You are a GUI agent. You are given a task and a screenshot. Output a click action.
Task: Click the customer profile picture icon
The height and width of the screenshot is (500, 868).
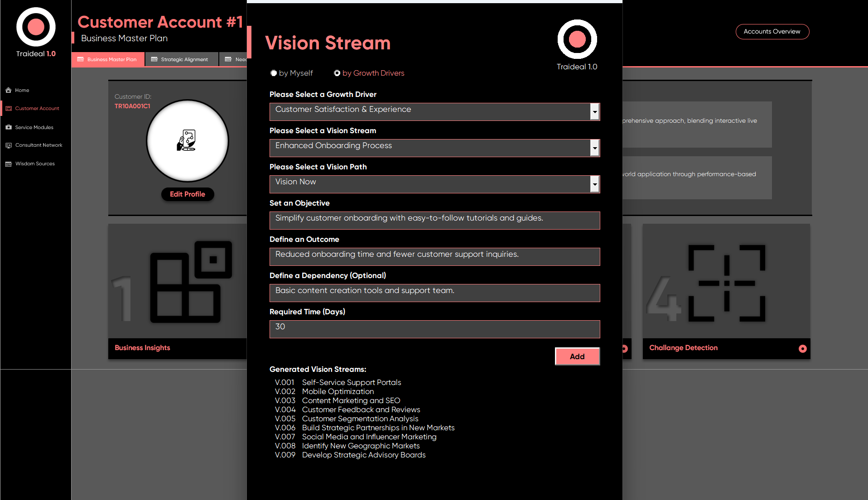(x=187, y=141)
